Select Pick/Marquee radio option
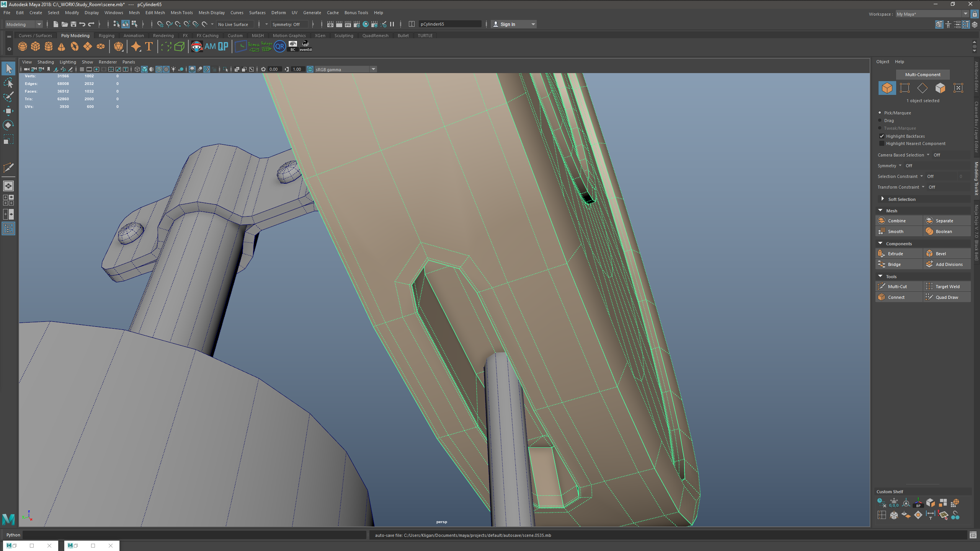Viewport: 980px width, 551px height. point(880,113)
